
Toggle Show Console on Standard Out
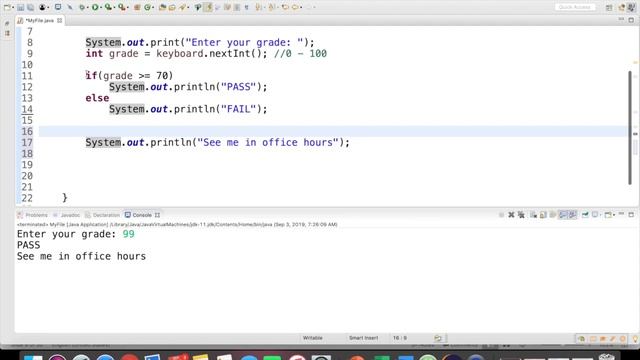(563, 215)
